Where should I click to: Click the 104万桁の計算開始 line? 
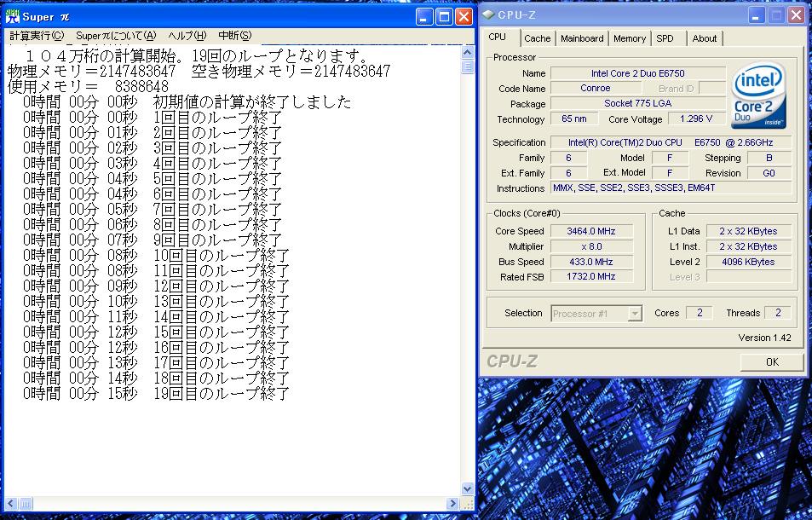[197, 55]
